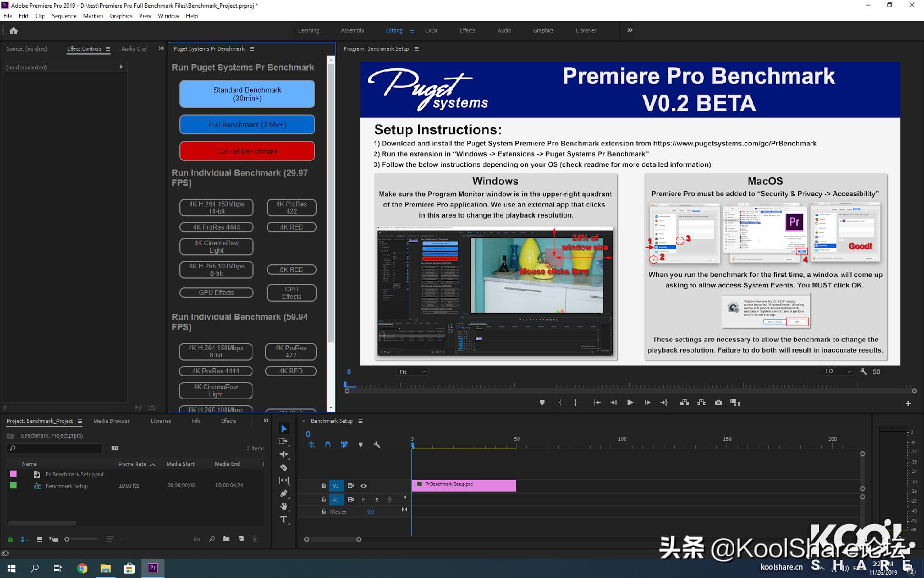Click the Home icon
The image size is (924, 578).
pyautogui.click(x=14, y=31)
